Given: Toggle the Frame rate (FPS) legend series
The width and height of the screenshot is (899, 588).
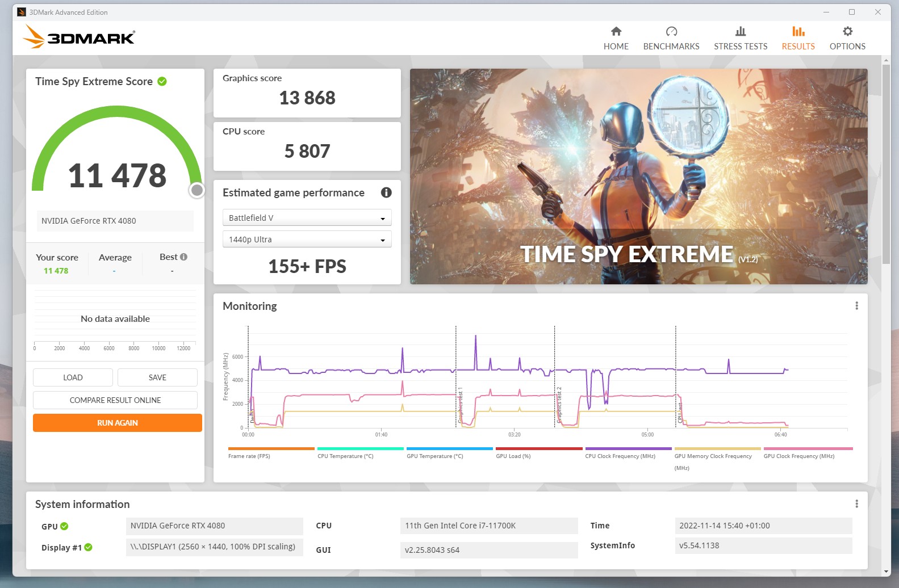Looking at the screenshot, I should (271, 453).
